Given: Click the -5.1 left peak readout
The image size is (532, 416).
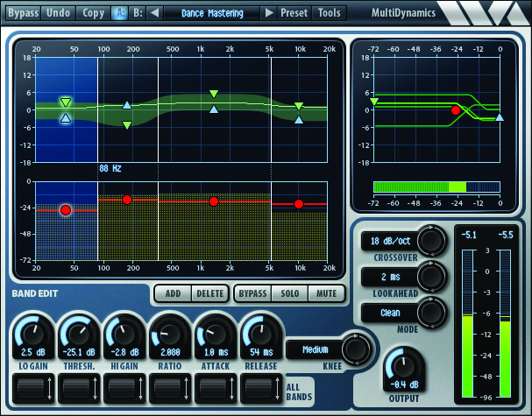Looking at the screenshot, I should (x=469, y=235).
